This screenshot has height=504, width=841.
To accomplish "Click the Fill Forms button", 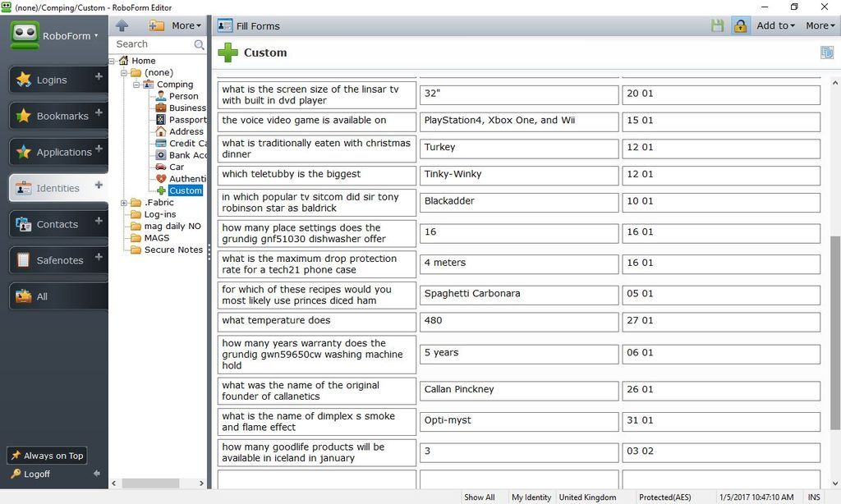I will (x=249, y=25).
